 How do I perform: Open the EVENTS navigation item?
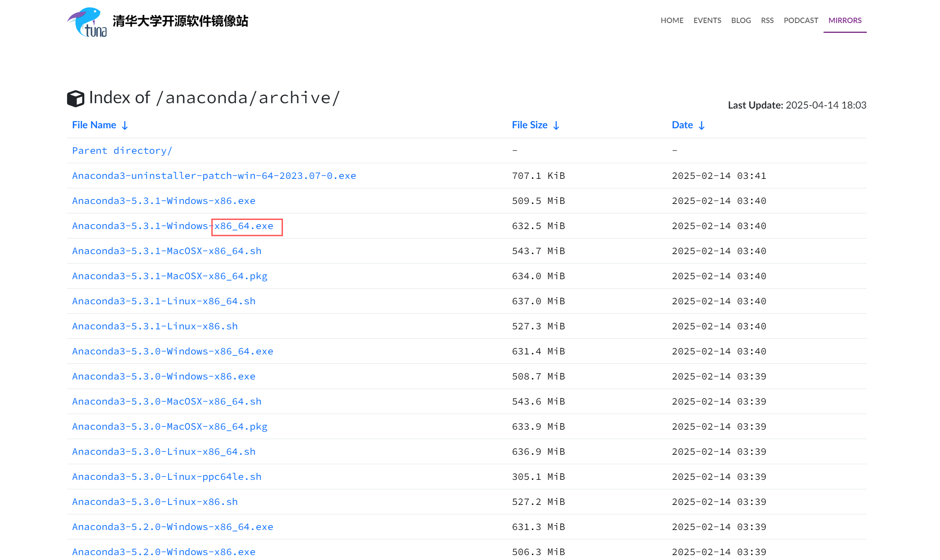(x=707, y=20)
